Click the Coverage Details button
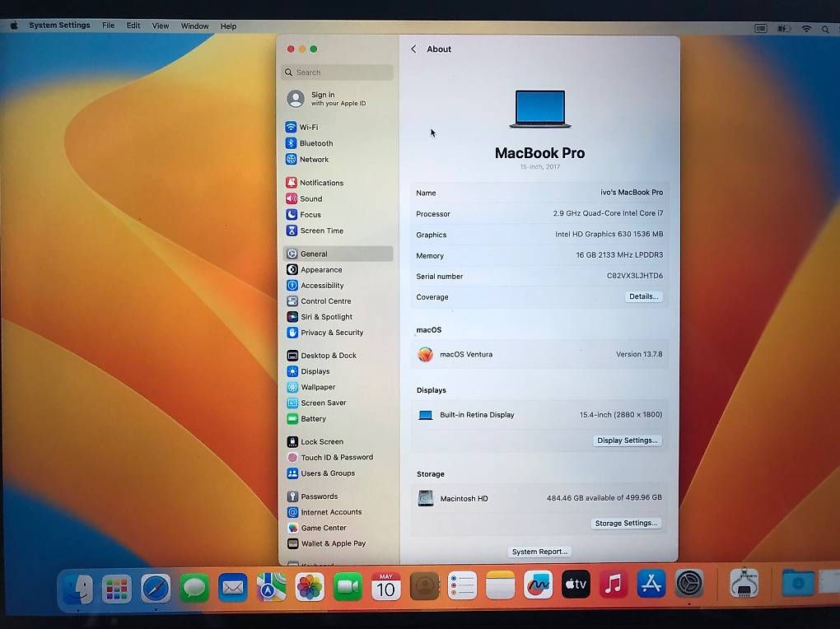The height and width of the screenshot is (629, 840). coord(643,296)
